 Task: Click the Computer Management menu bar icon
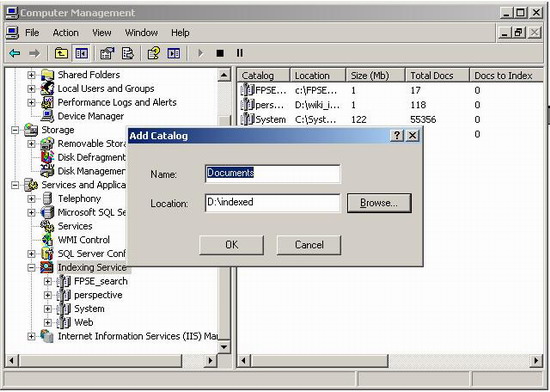(x=12, y=33)
